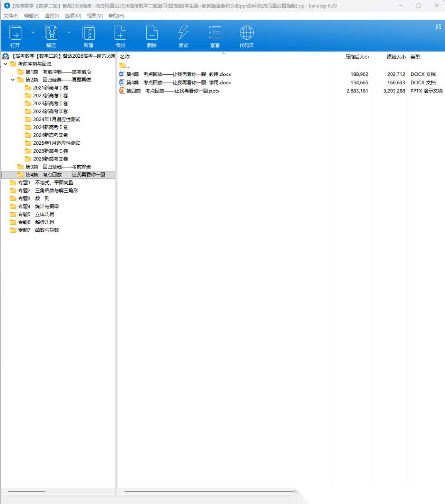The image size is (445, 504).
Task: Select the 2025新高考Ⅰ卷 folder in tree
Action: (50, 151)
